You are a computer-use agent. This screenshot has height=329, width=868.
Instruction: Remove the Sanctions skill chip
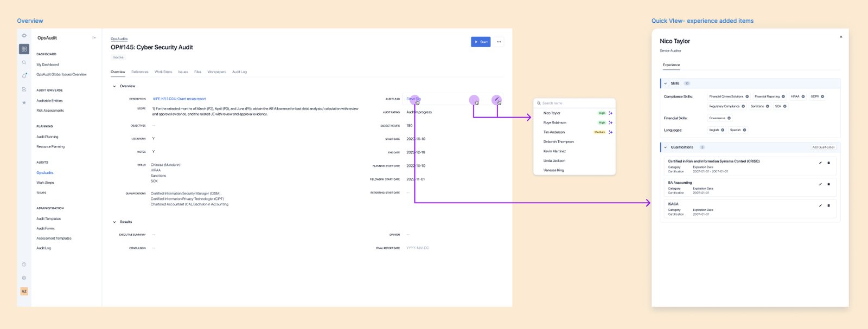(768, 106)
